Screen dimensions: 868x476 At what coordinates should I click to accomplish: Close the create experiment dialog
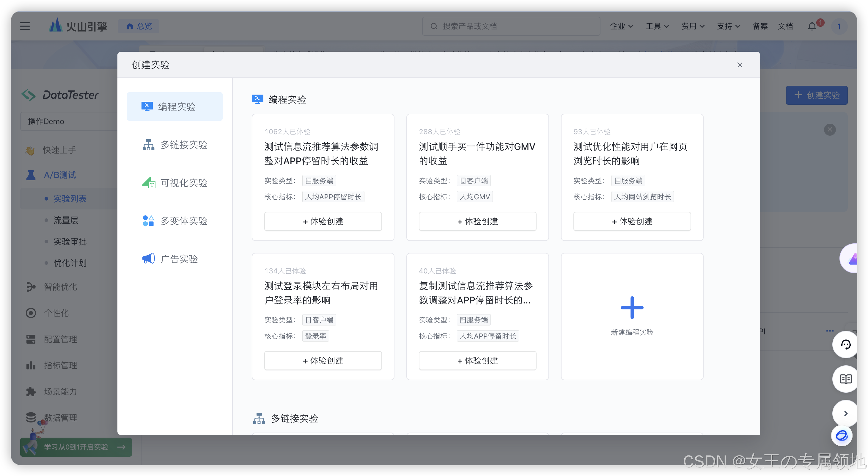coord(740,65)
